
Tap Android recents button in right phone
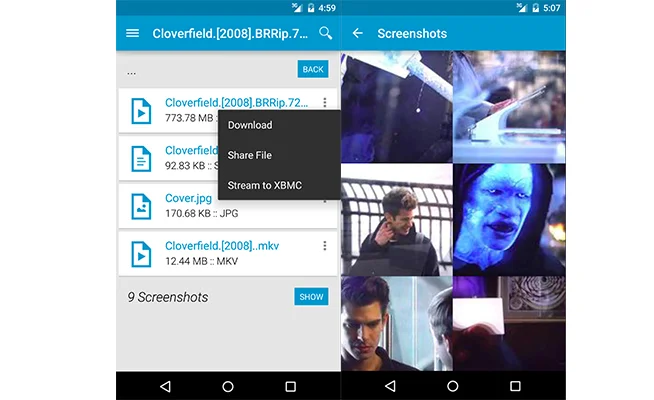pos(516,386)
